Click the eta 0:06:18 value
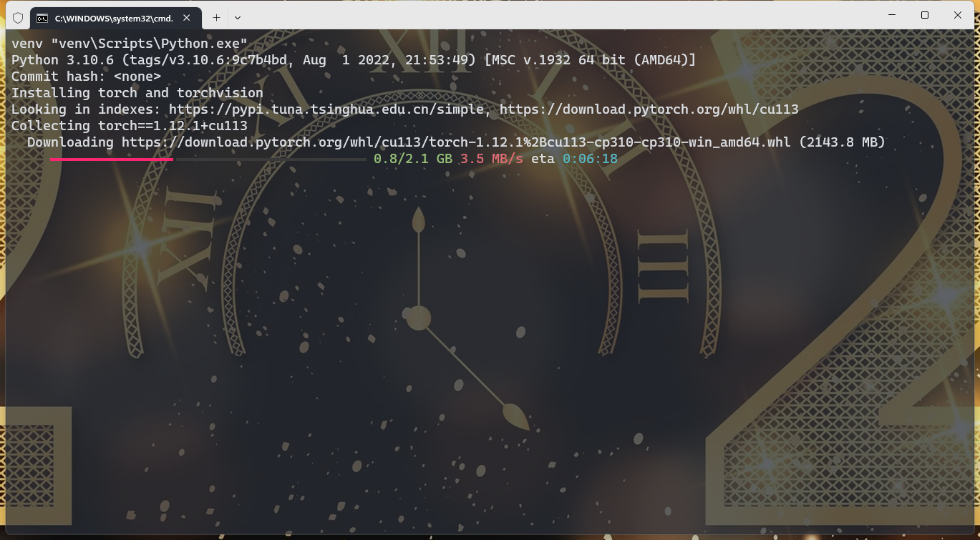 [574, 159]
